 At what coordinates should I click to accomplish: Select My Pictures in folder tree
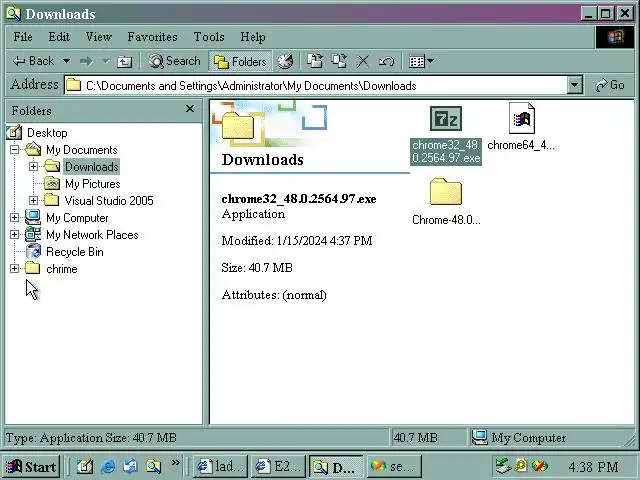93,184
